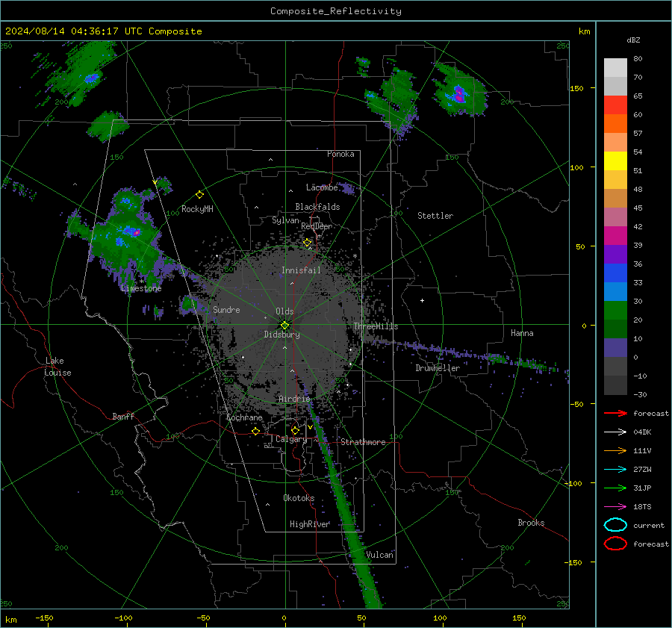Click the Lacombe city label
Screen dimensions: 672x628
tap(322, 187)
